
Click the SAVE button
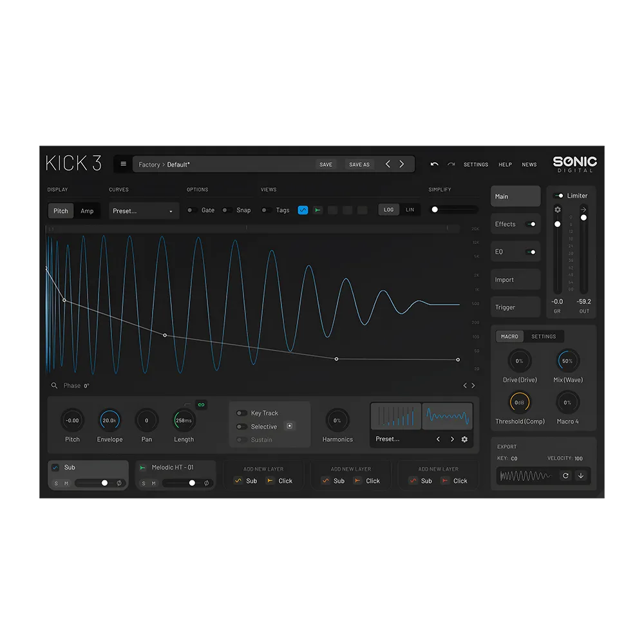coord(326,164)
